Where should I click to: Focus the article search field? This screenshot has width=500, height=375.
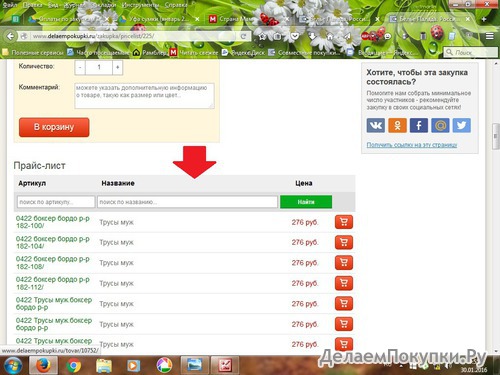[x=56, y=202]
